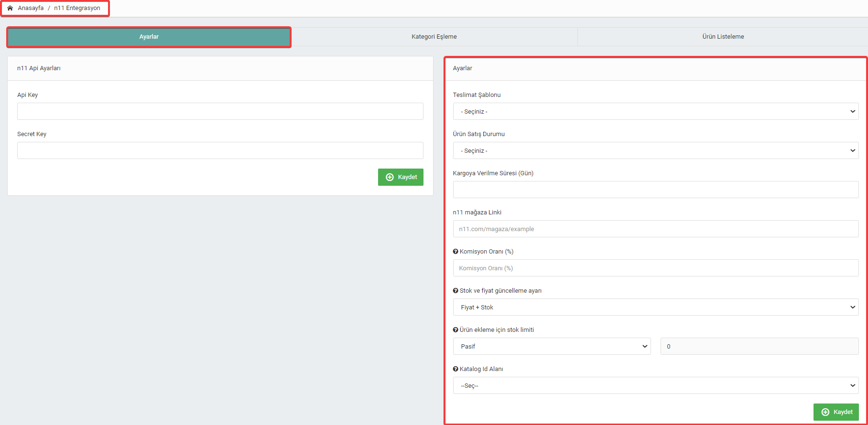Click the stok ve fiyat güncelleme help icon
The image size is (868, 425).
(x=456, y=291)
